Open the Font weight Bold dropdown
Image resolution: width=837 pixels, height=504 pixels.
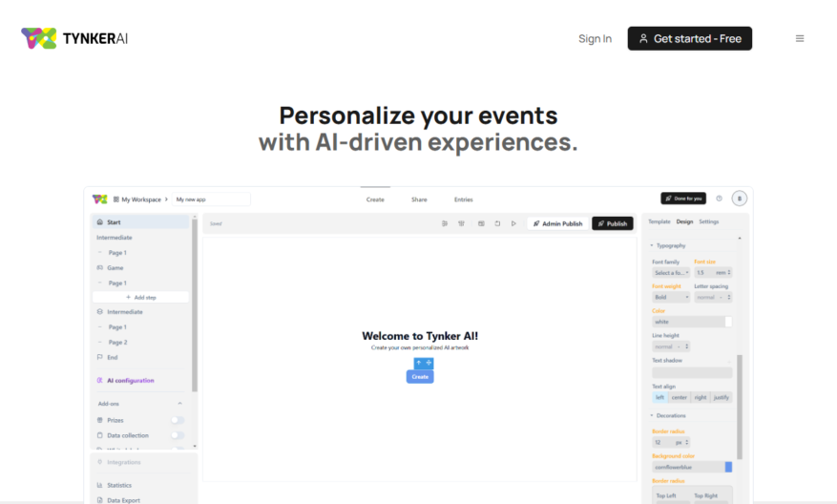pyautogui.click(x=671, y=297)
